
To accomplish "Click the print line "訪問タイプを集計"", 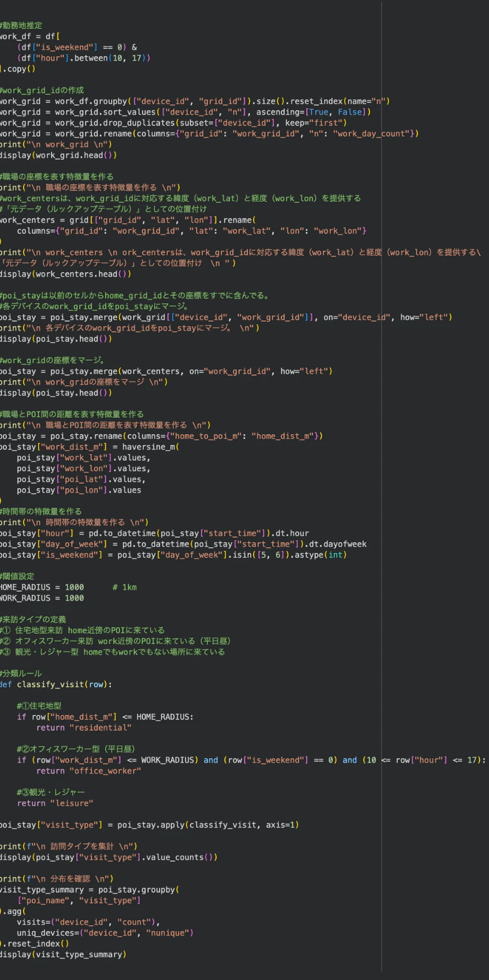I will click(69, 846).
